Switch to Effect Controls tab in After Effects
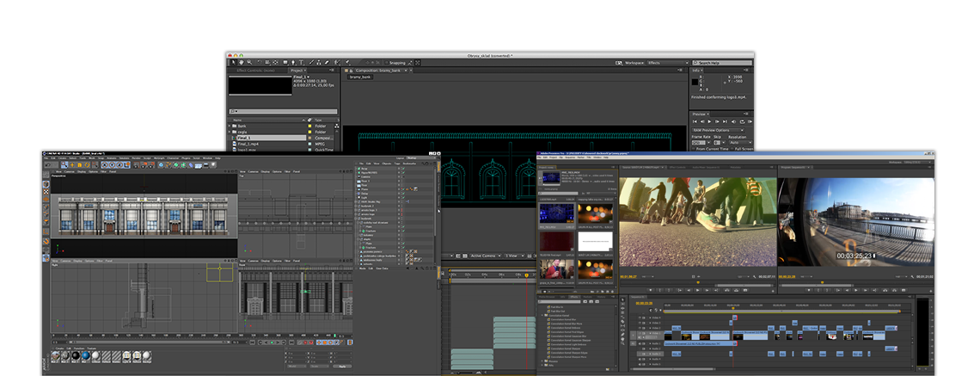The width and height of the screenshot is (980, 376). [x=255, y=71]
